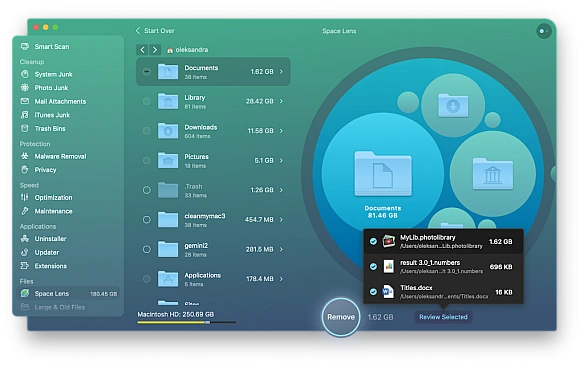Click the Review Selected link
Viewport: 584px width, 367px height.
[x=443, y=317]
